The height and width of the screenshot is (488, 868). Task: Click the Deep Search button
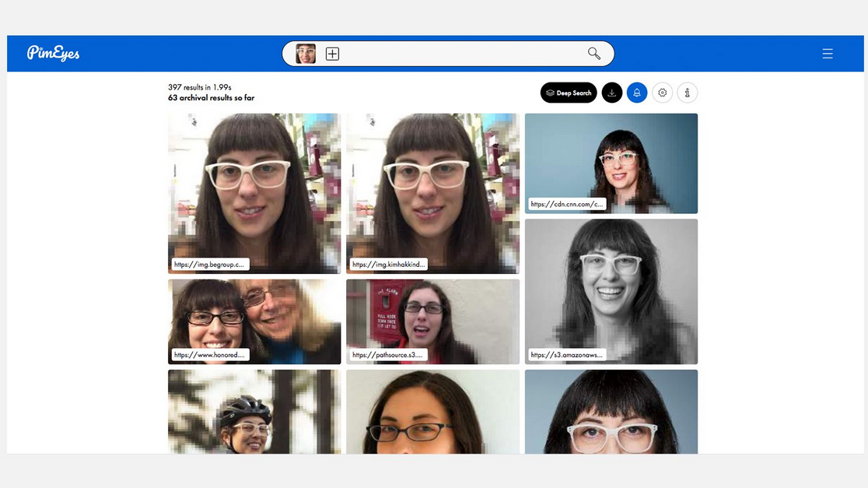coord(569,93)
